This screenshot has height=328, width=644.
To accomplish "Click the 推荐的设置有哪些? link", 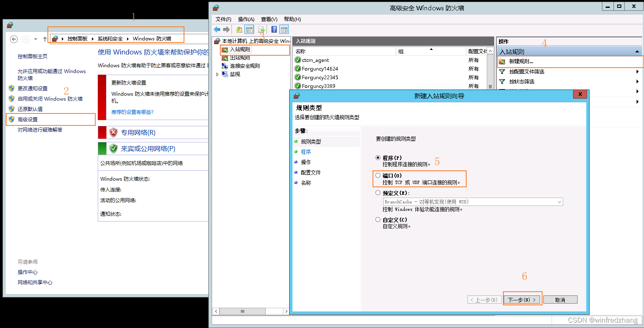I will point(132,112).
